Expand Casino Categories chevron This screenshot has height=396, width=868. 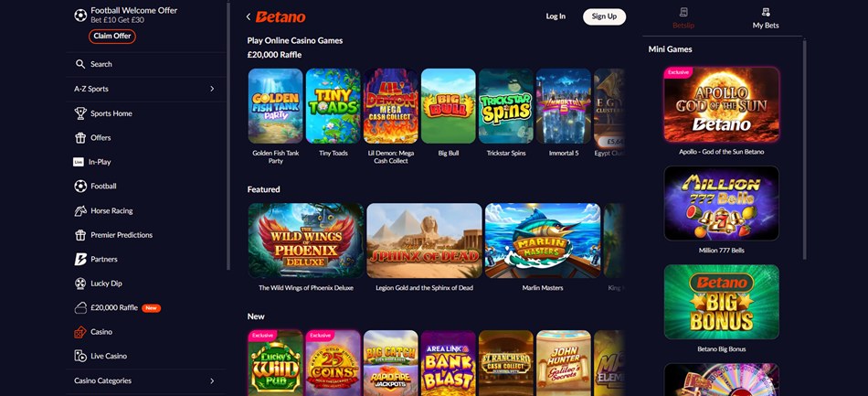[x=212, y=381]
